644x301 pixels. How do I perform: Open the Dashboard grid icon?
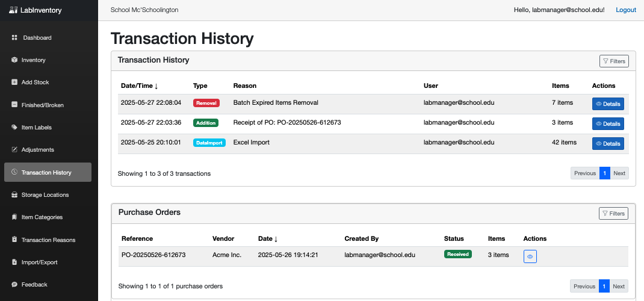pos(14,38)
